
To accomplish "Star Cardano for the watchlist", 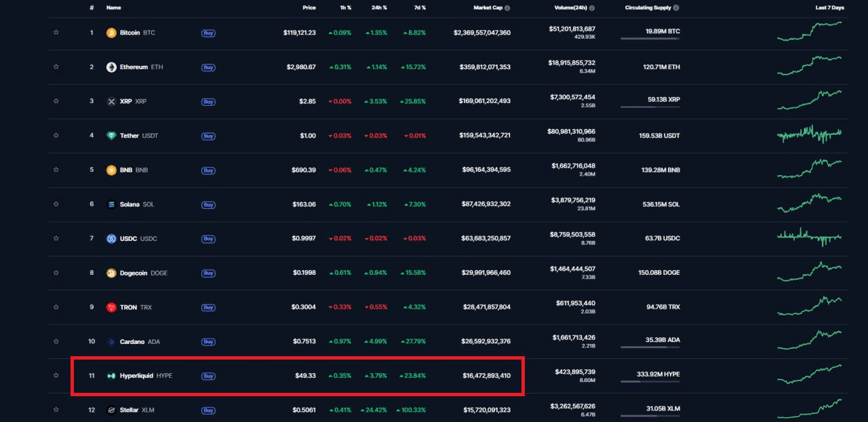I will click(x=56, y=341).
